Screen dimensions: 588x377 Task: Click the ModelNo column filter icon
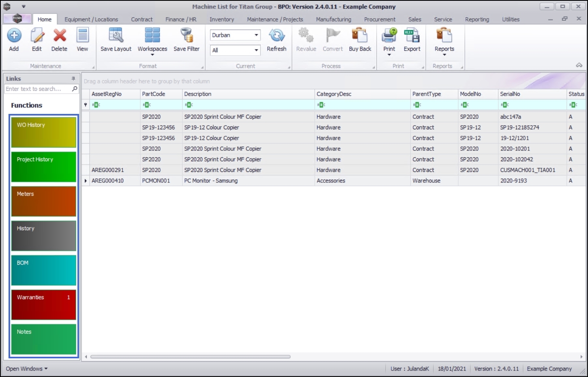point(465,105)
